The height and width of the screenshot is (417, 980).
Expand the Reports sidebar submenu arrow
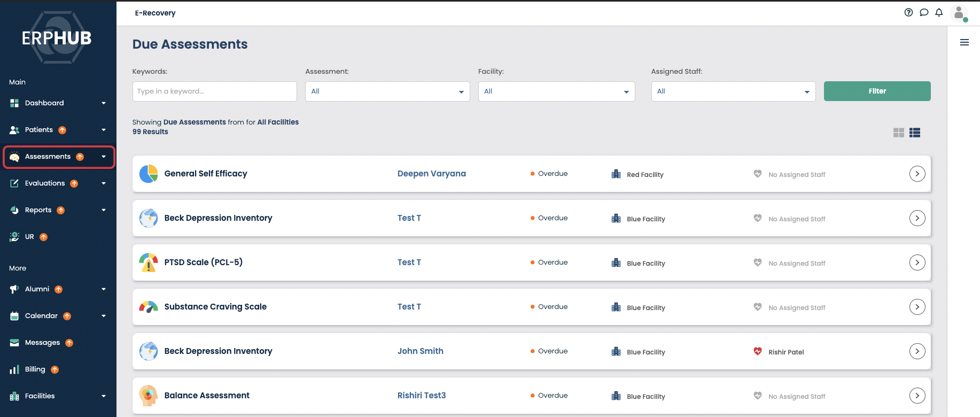coord(104,210)
